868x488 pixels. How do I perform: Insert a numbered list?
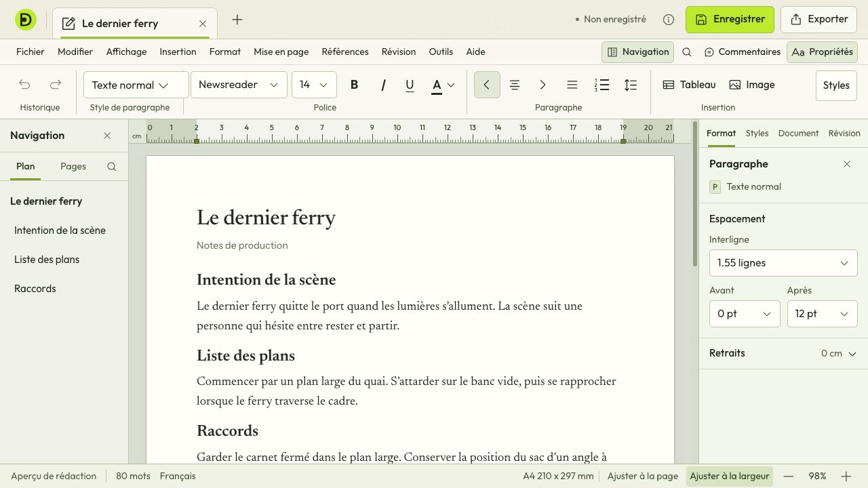coord(601,85)
